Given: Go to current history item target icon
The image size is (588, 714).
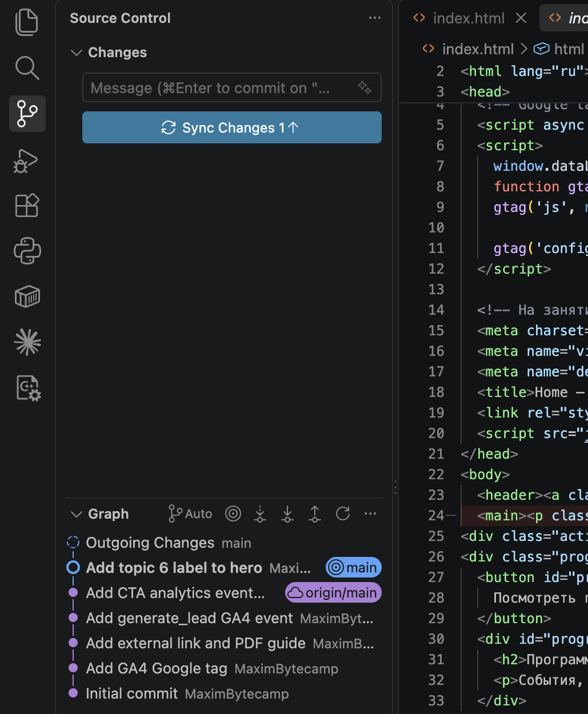Looking at the screenshot, I should click(233, 514).
